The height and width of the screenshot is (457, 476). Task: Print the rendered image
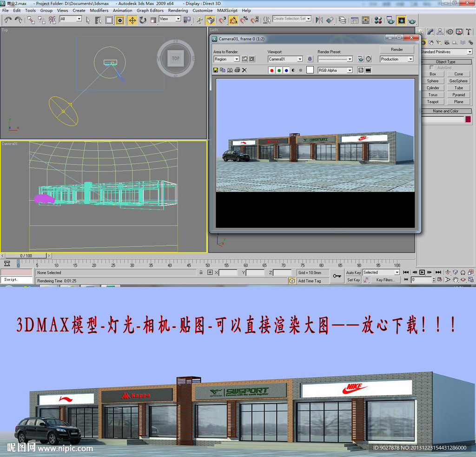pyautogui.click(x=237, y=70)
